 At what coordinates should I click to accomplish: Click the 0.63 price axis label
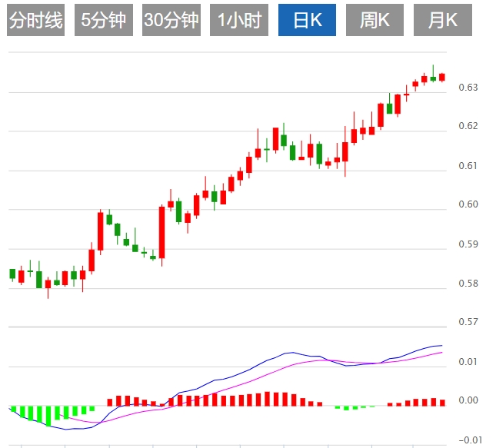468,88
